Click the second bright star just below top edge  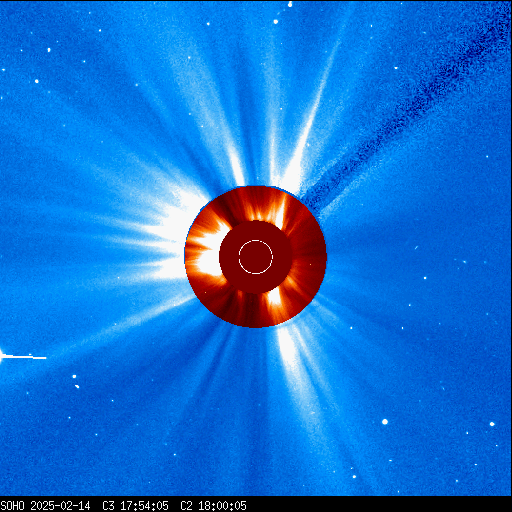(x=276, y=22)
